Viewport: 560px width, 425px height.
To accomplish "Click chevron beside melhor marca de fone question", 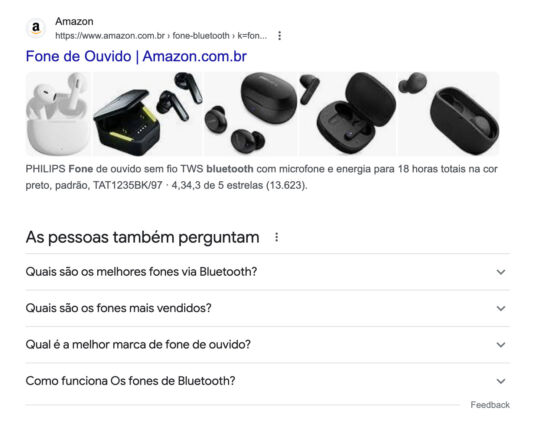I will tap(501, 345).
